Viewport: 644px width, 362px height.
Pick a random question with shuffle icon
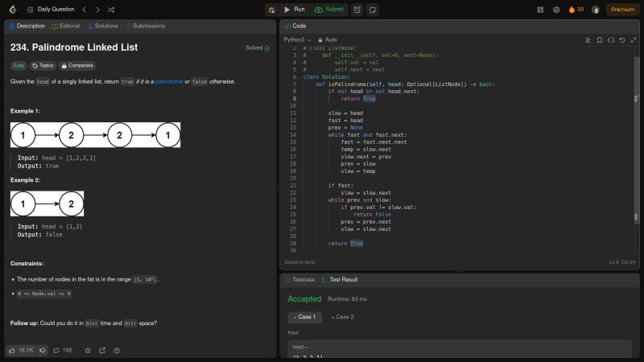(x=110, y=10)
